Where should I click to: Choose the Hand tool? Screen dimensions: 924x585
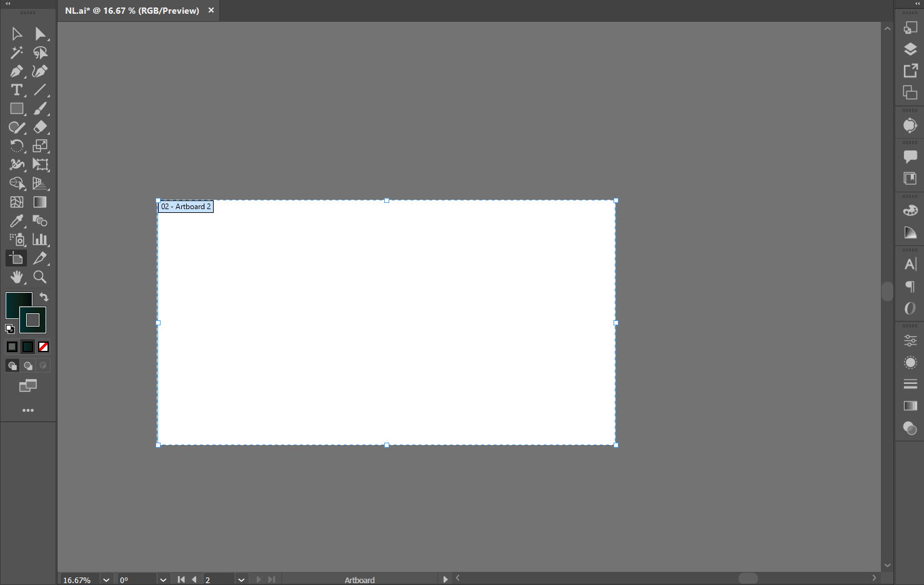click(x=17, y=277)
